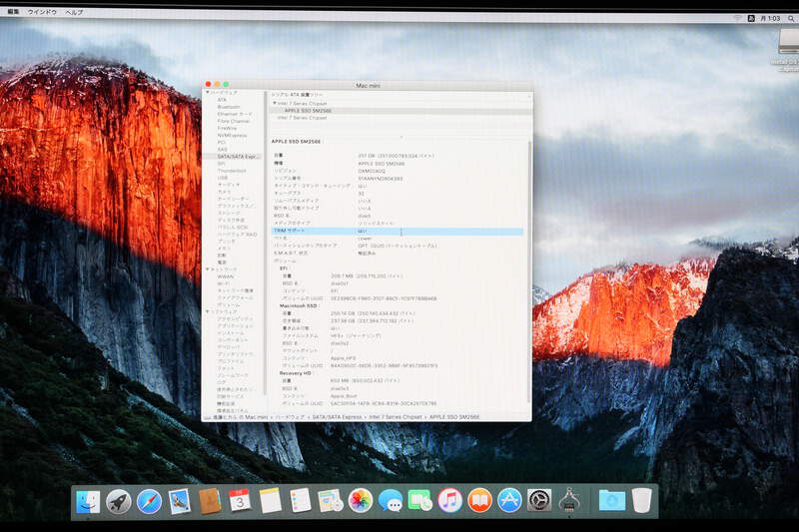Select Bluetooth in the hardware sidebar
This screenshot has height=532, width=799.
[229, 107]
